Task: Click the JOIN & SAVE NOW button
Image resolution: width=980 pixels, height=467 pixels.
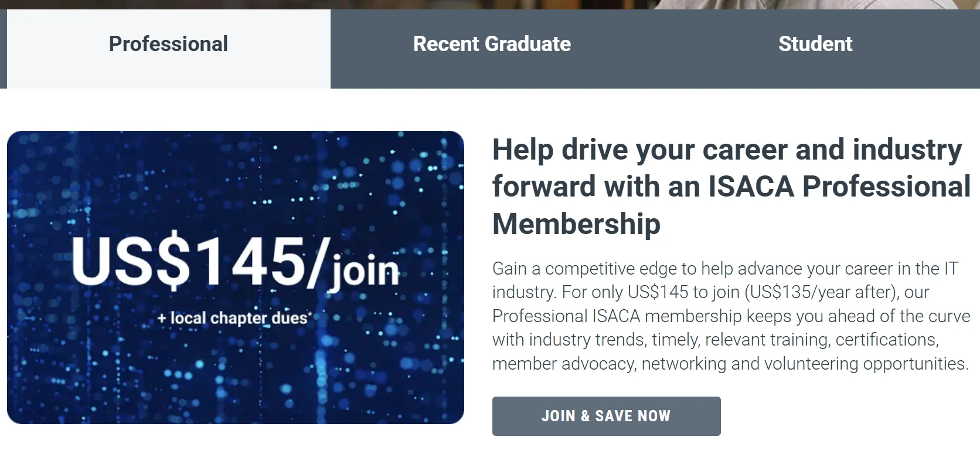Action: [606, 416]
